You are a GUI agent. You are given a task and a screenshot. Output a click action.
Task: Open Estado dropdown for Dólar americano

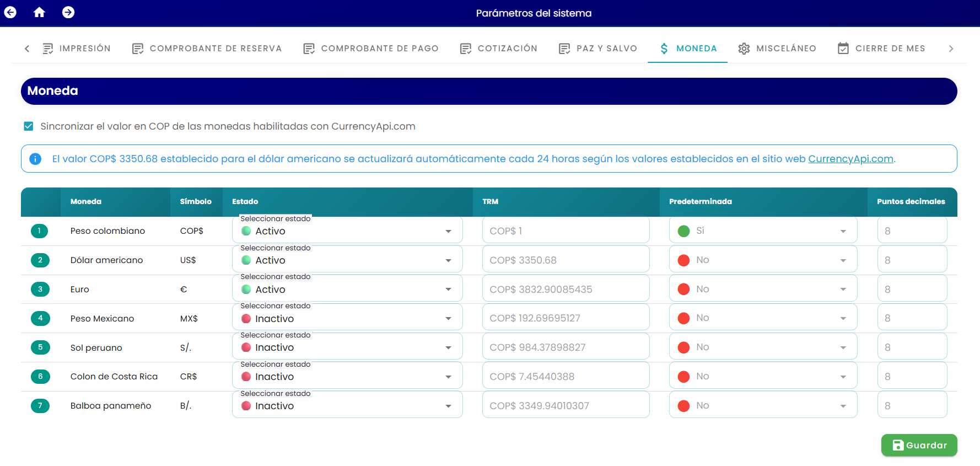point(347,260)
